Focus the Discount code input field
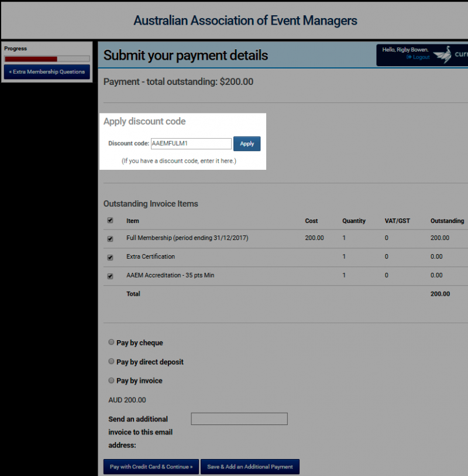 [191, 143]
